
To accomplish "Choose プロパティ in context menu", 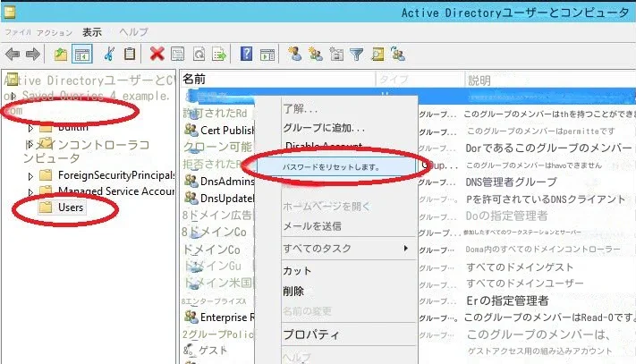I will pyautogui.click(x=310, y=334).
